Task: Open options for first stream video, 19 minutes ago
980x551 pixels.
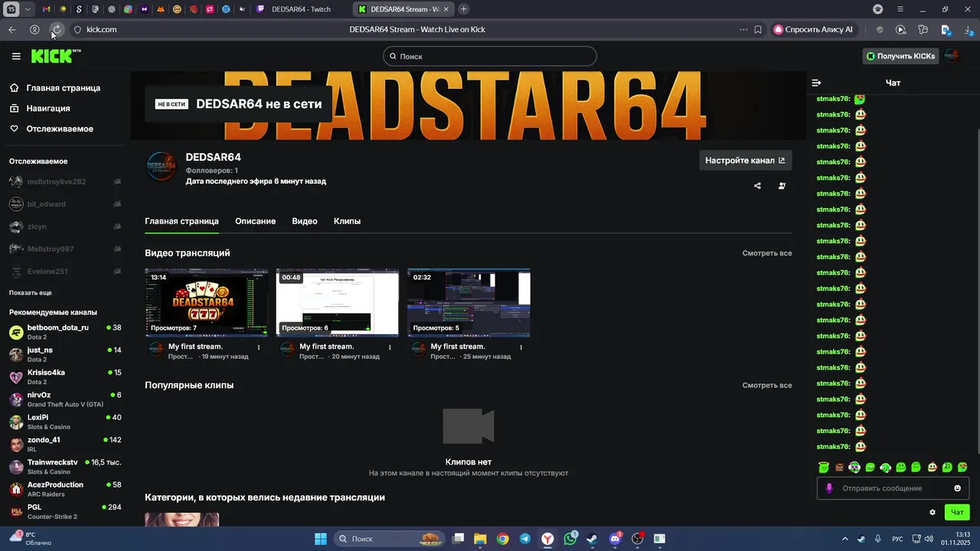Action: pyautogui.click(x=259, y=347)
